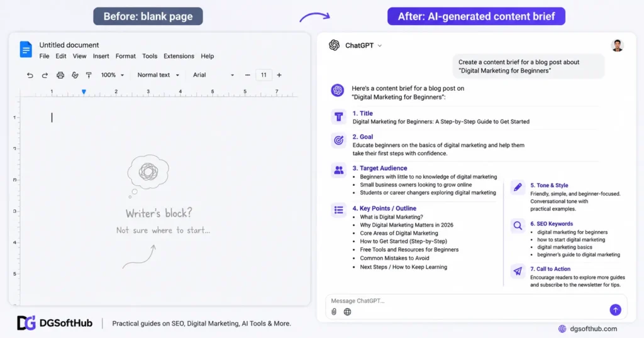Click 'Why Digital Marketing Matters in 2026'
The image size is (644, 338).
pos(407,225)
